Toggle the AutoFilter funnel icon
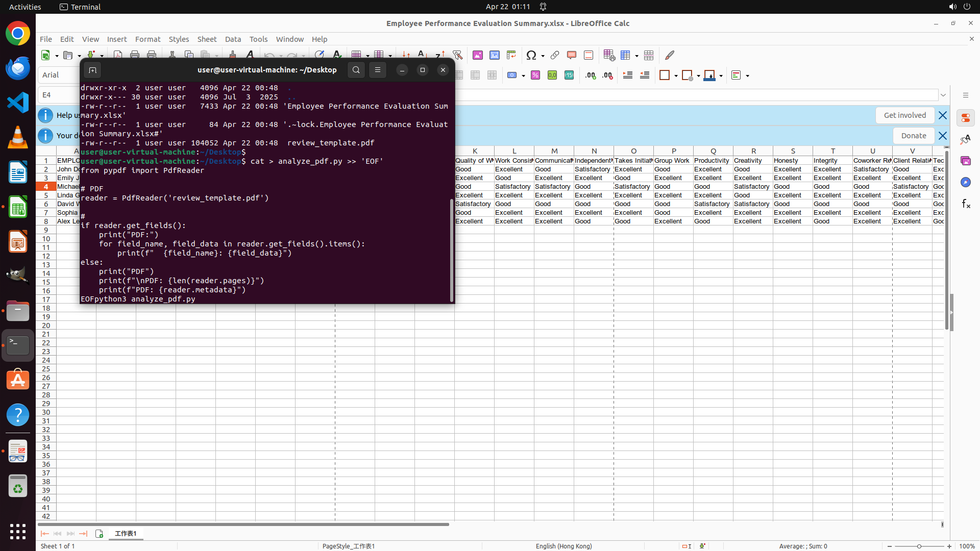 [x=457, y=55]
